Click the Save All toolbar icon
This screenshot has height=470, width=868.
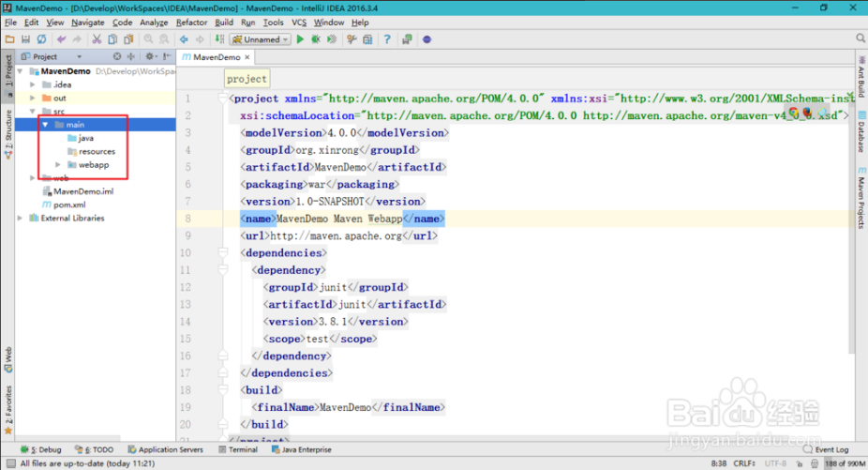25,39
